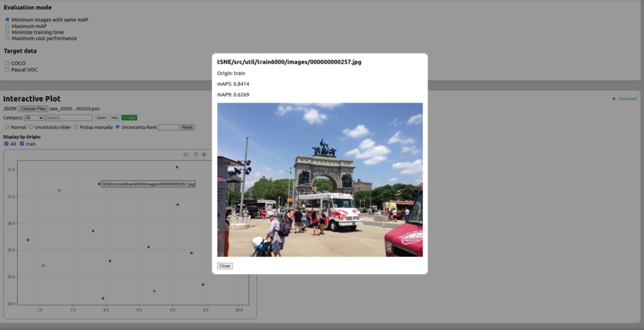
Task: Select Maximum mAP evaluation mode
Action: click(x=7, y=26)
